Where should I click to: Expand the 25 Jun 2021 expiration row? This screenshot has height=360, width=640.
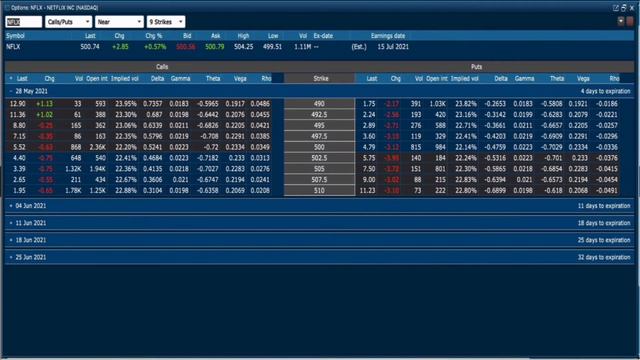tap(11, 258)
